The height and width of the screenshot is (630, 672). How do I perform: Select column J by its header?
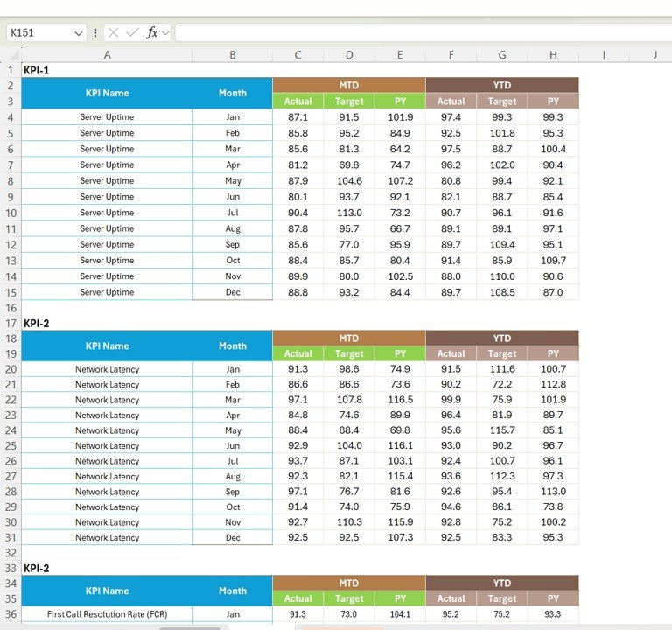pyautogui.click(x=654, y=55)
